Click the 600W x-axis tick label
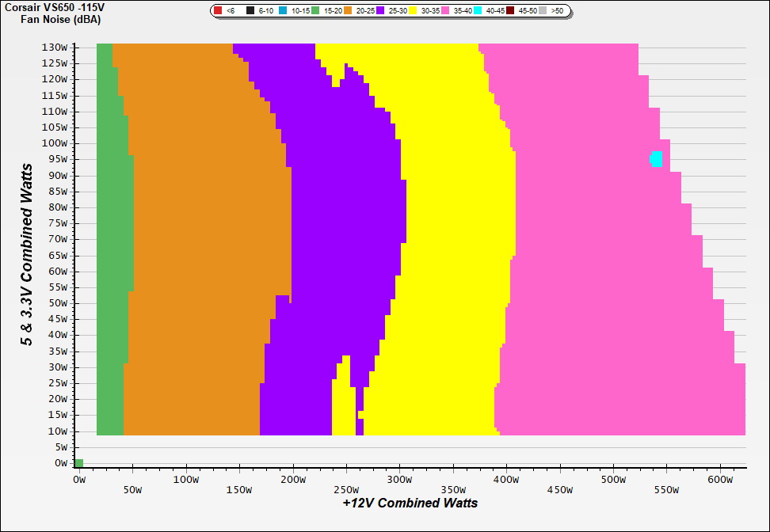Screen dimensions: 770x532 tap(720, 480)
